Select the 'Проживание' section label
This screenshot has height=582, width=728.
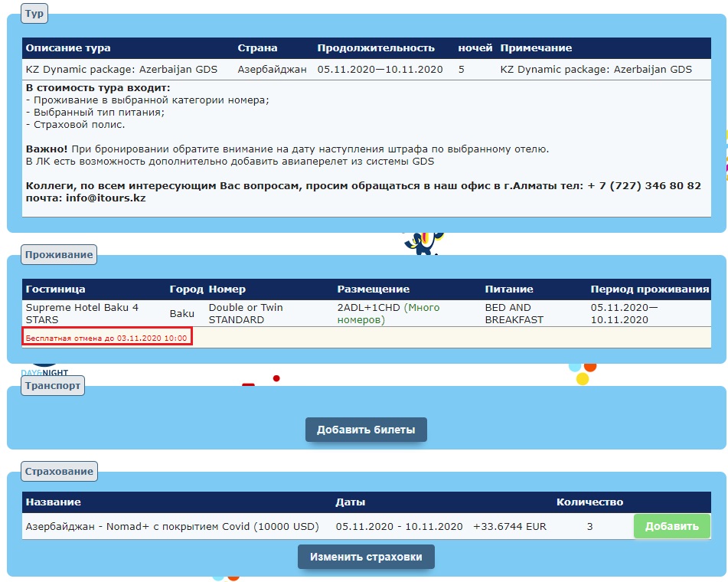pos(59,254)
